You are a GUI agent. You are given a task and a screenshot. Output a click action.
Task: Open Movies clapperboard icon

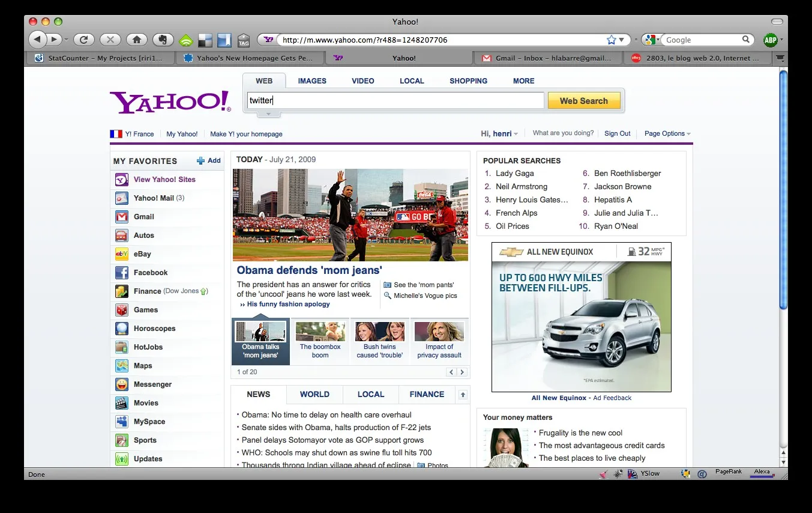point(122,403)
